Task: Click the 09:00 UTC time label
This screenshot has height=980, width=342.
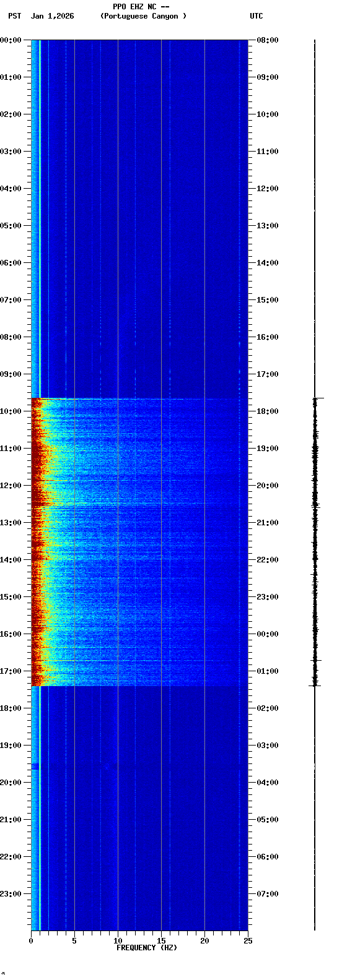Action: 268,77
